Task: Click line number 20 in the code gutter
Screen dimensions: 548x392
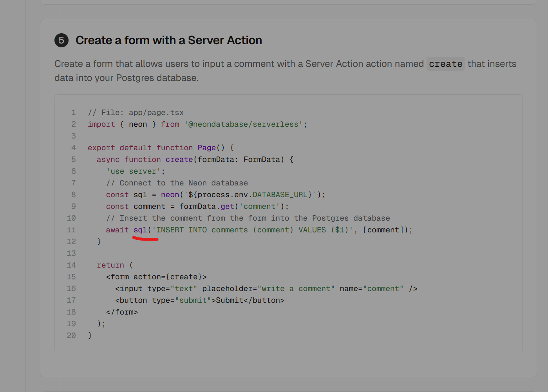Action: tap(71, 336)
